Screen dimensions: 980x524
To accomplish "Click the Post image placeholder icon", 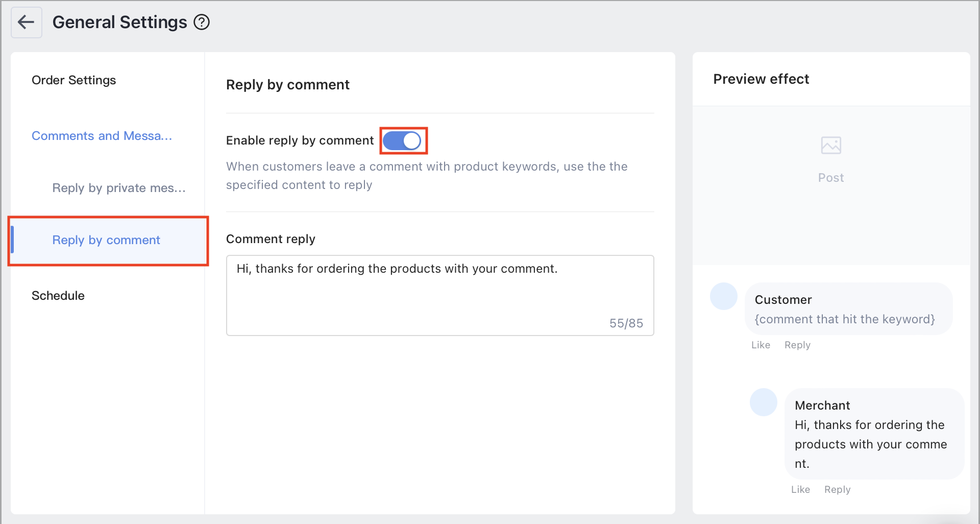I will [x=831, y=146].
